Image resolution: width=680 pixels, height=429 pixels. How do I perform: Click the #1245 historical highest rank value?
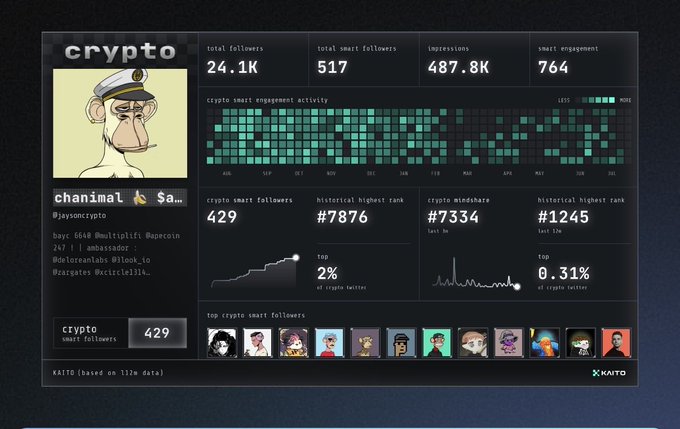(x=563, y=216)
